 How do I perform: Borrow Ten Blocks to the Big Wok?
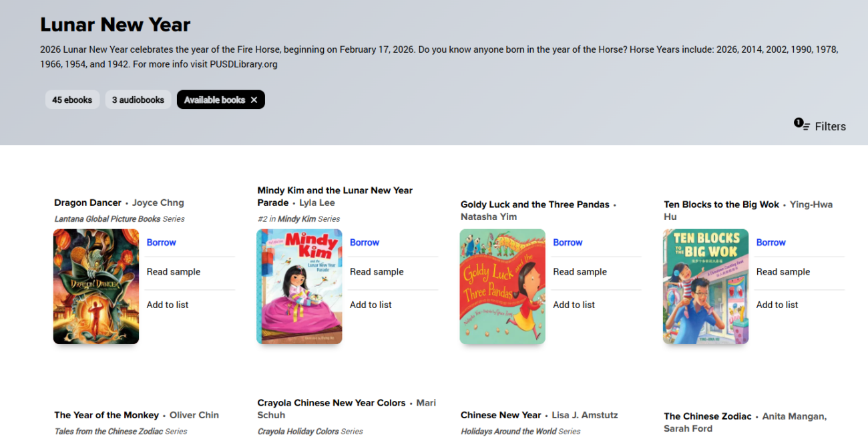coord(771,243)
